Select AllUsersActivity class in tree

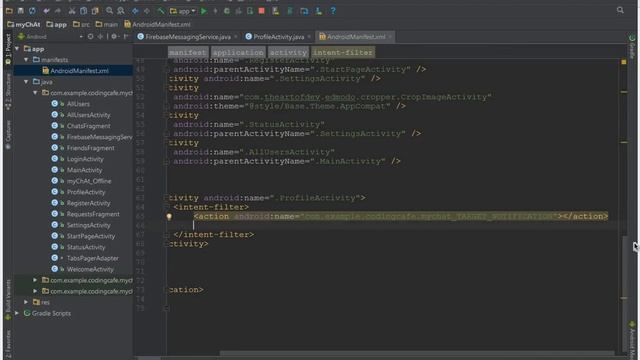point(88,115)
